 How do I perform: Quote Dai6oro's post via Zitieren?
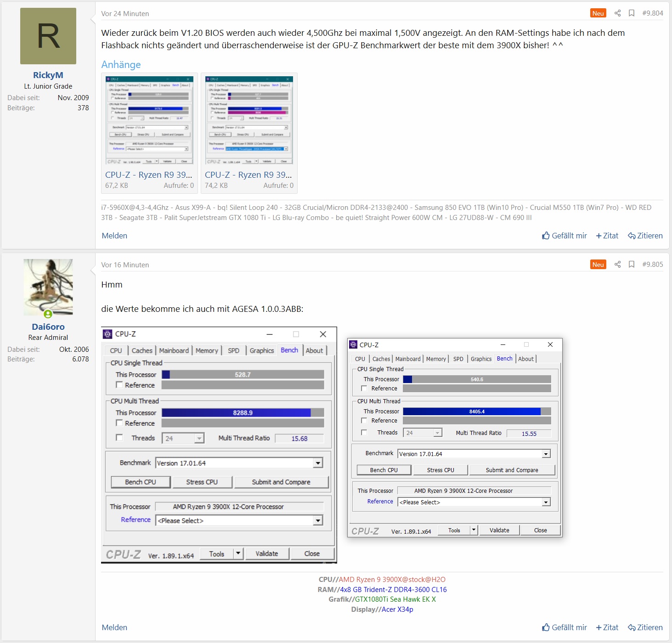tap(645, 627)
